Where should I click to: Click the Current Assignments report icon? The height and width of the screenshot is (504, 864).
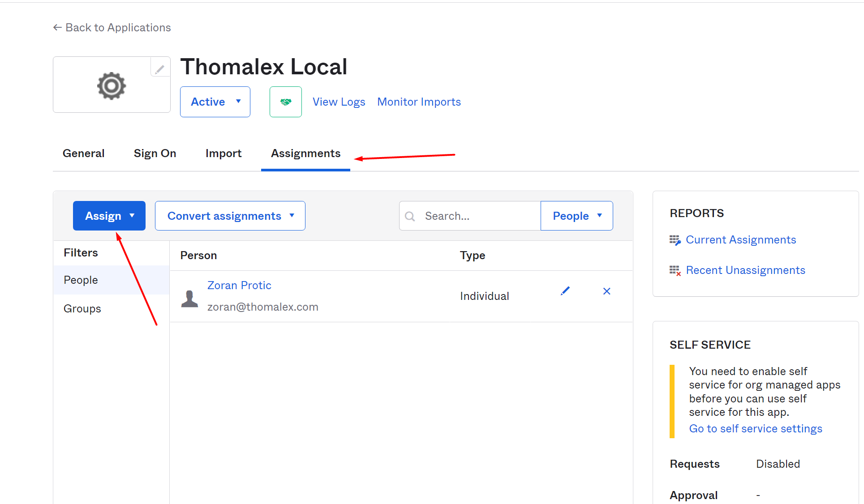[675, 240]
